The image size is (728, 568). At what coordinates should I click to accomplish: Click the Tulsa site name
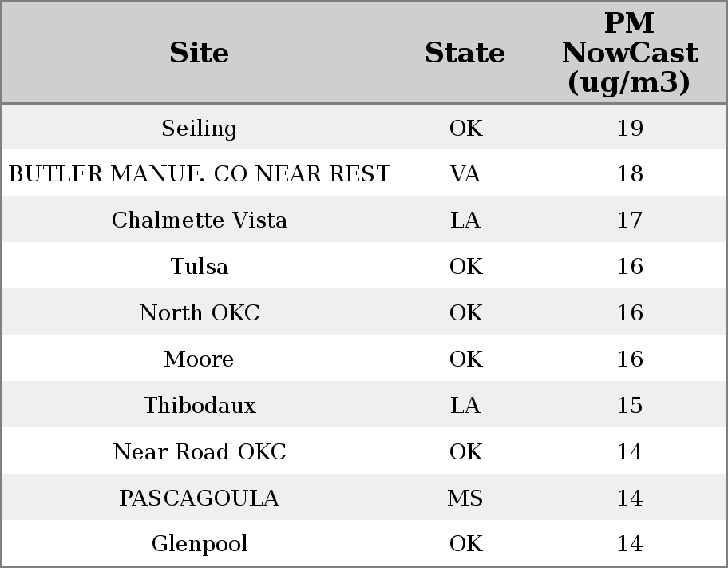[200, 266]
